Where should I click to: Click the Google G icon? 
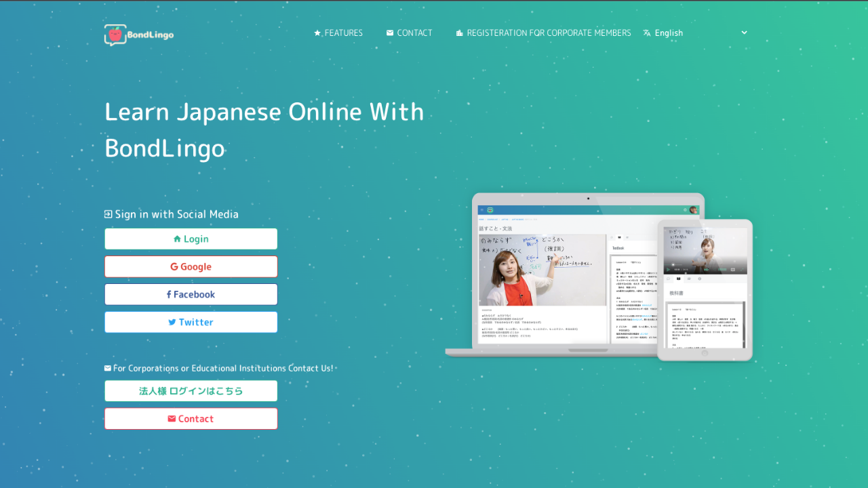click(174, 267)
